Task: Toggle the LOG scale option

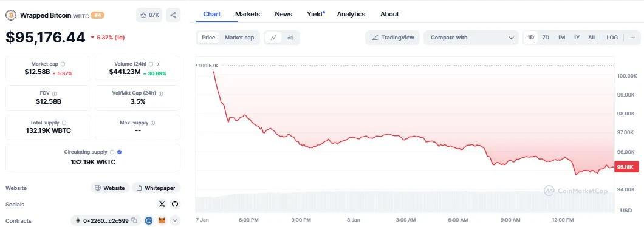Action: coord(612,38)
